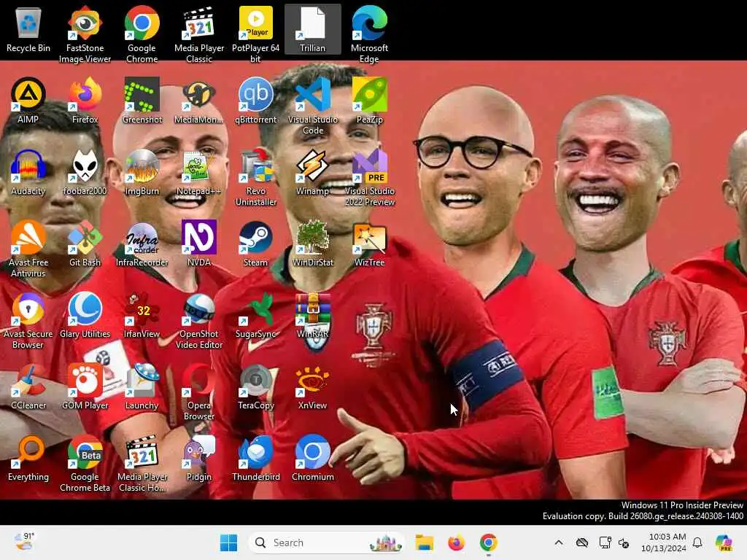
Task: Select the Winamp desktop icon
Action: pyautogui.click(x=312, y=172)
